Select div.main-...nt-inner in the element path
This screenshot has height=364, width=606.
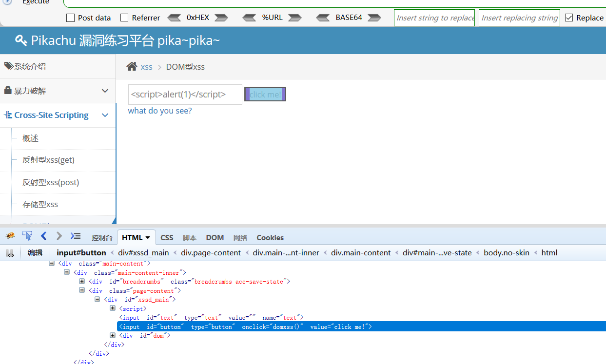(286, 252)
